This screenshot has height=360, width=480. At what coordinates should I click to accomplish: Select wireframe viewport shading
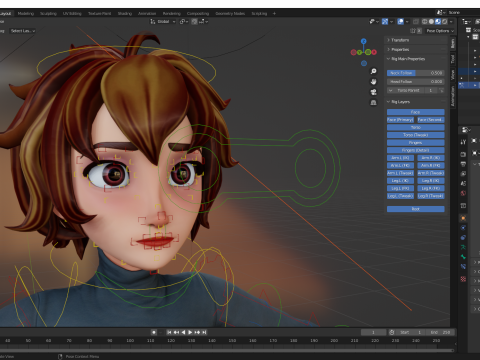(425, 21)
